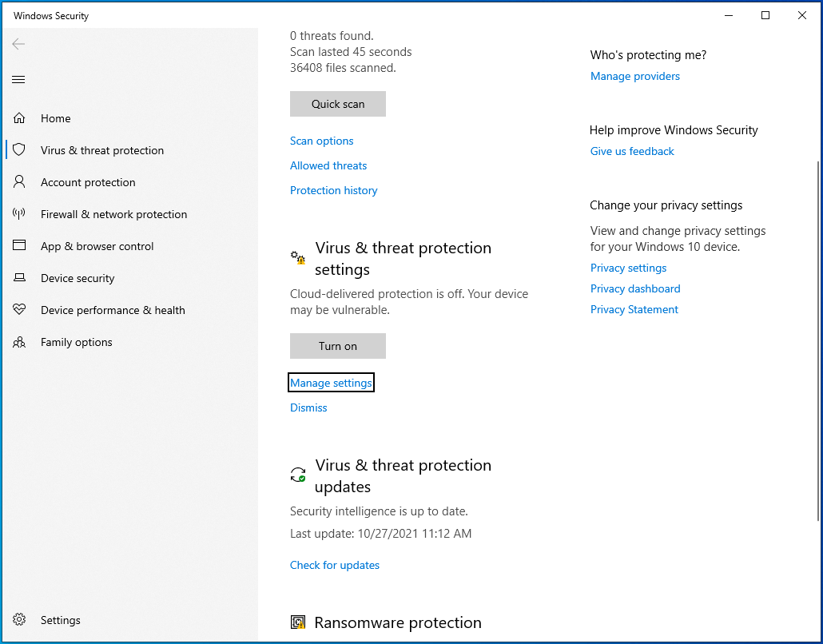
Task: Open Protection history link
Action: 333,190
